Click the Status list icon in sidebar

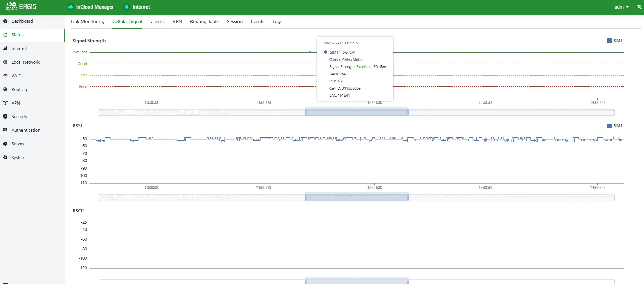point(5,35)
